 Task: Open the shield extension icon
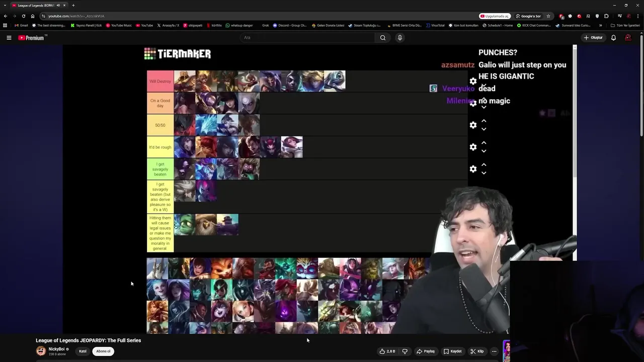coord(597,16)
